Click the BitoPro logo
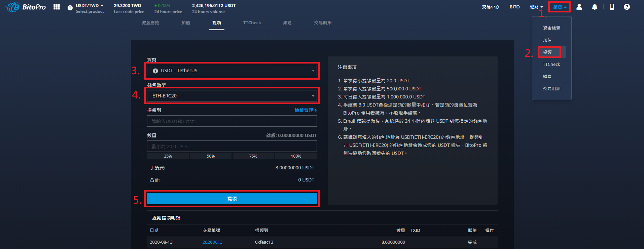644x249 pixels. 26,7
